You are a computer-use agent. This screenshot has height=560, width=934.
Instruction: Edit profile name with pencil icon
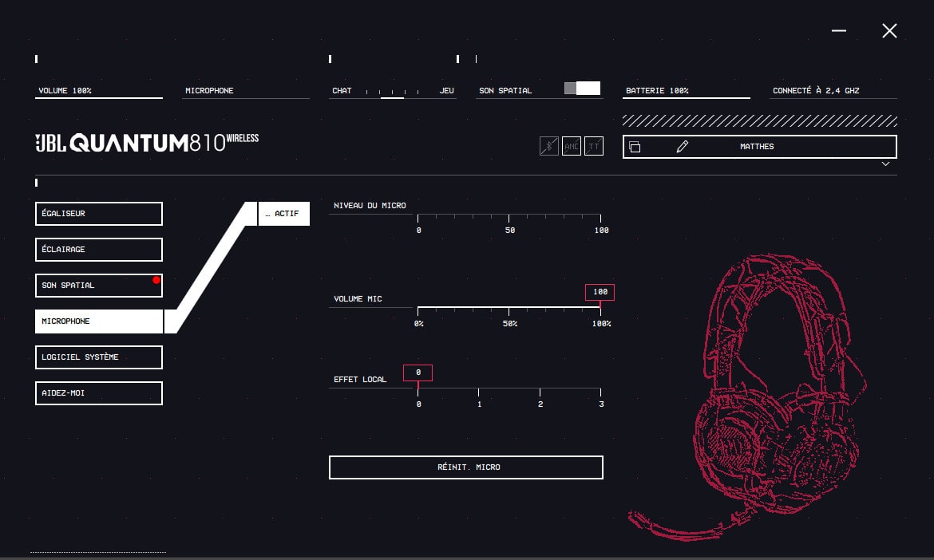682,147
